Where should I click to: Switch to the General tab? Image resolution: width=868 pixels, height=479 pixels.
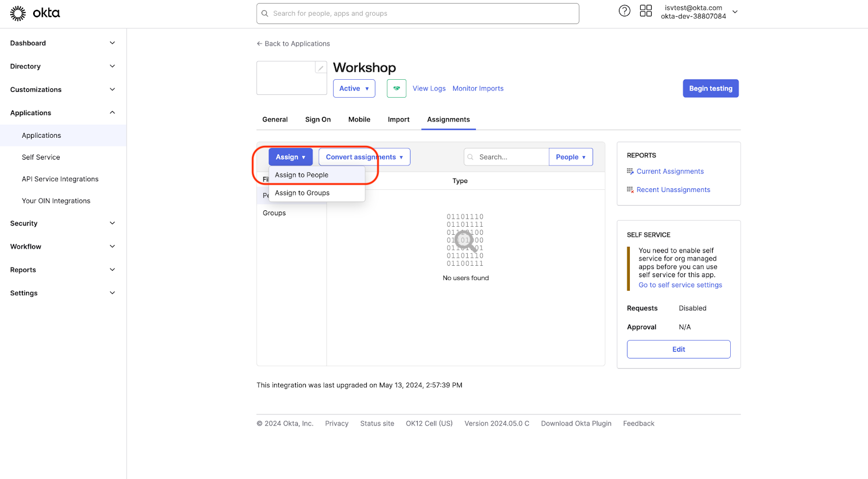pos(275,119)
